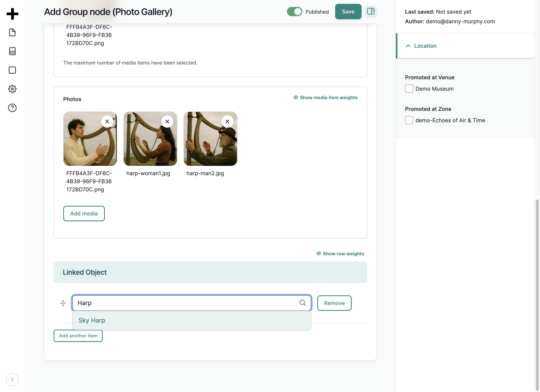Viewport: 540px width, 392px height.
Task: Click the Promoted at Zone label
Action: pyautogui.click(x=428, y=109)
